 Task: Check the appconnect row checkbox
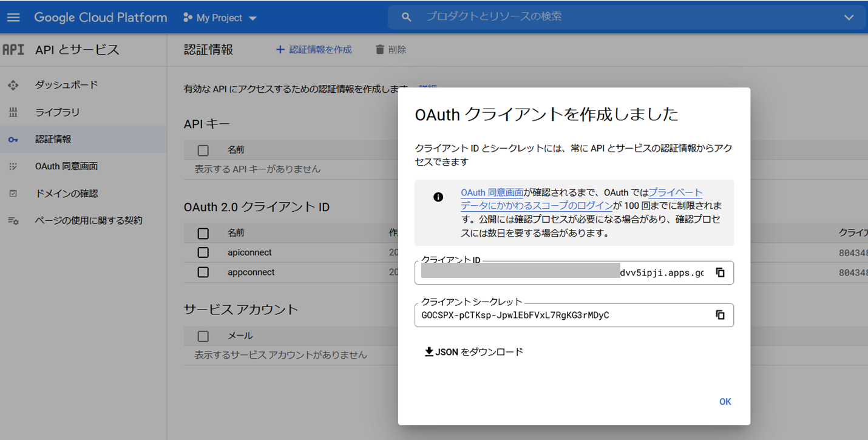click(x=203, y=272)
